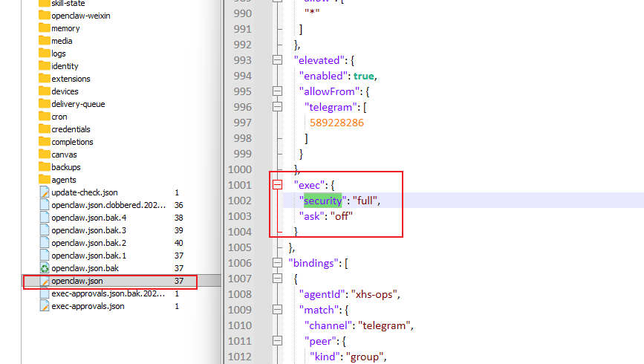
Task: Click the openclaw-weixin folder icon
Action: coord(44,16)
